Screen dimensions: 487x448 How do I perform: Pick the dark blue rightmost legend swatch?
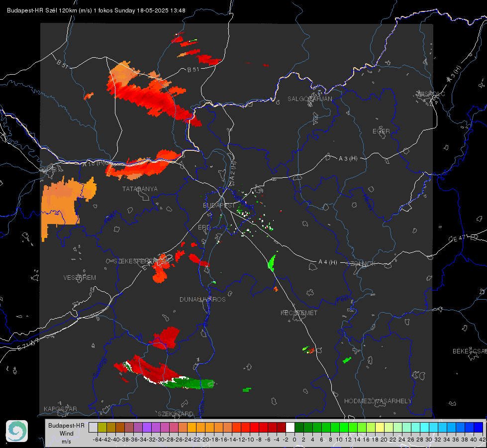pos(479,428)
